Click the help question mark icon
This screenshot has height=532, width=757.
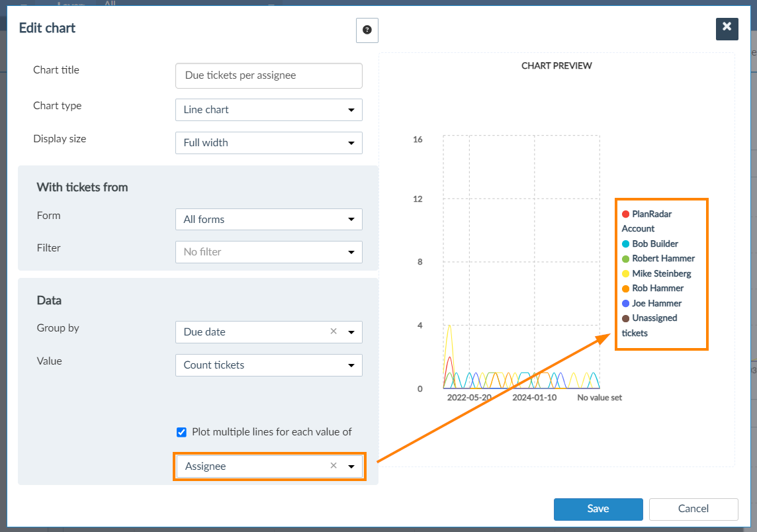pyautogui.click(x=367, y=30)
